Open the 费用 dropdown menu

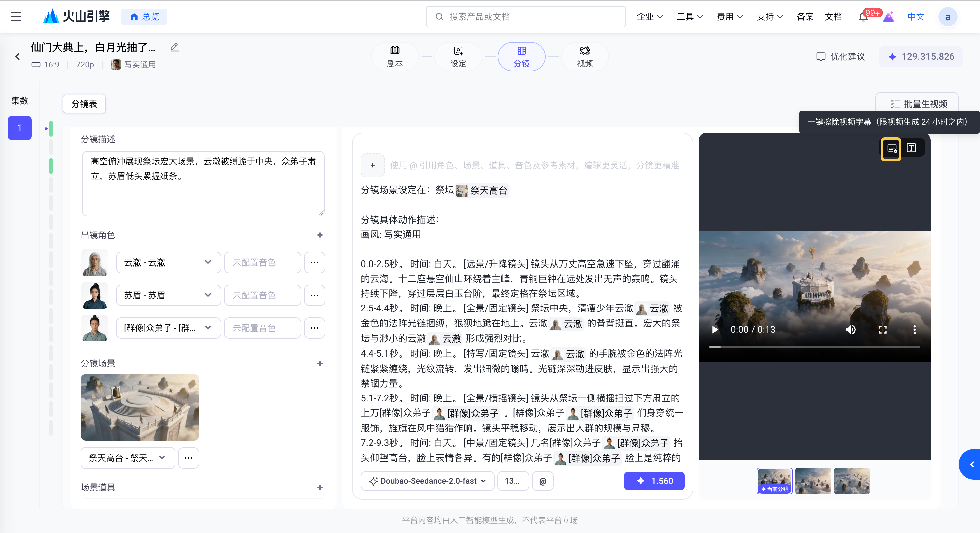click(x=729, y=17)
